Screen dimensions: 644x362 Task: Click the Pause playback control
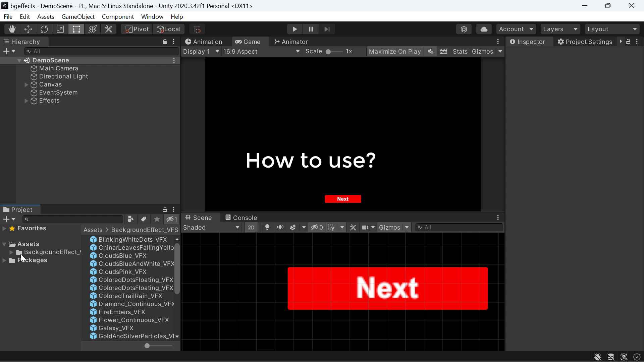pyautogui.click(x=311, y=29)
